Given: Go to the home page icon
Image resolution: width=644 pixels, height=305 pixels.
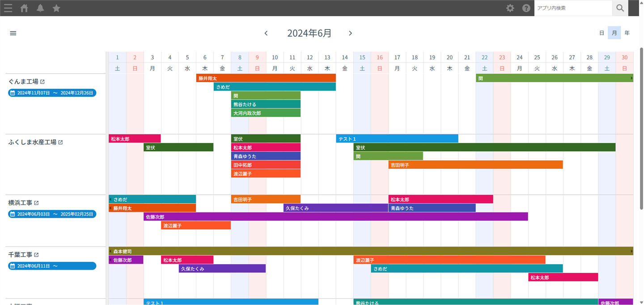Looking at the screenshot, I should pyautogui.click(x=24, y=8).
